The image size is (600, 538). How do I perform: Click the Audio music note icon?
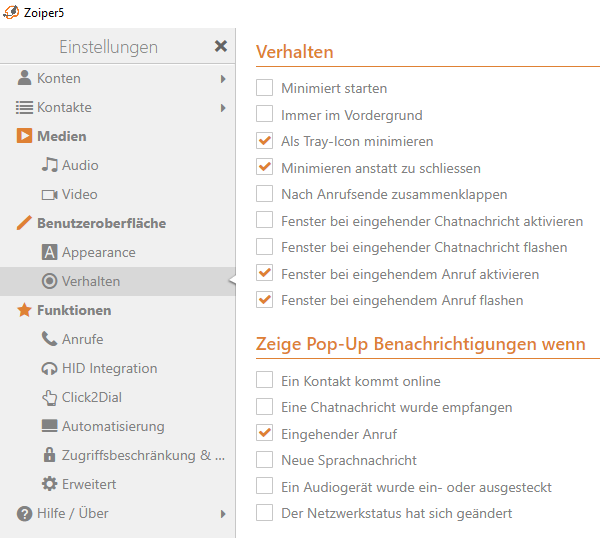pyautogui.click(x=49, y=165)
